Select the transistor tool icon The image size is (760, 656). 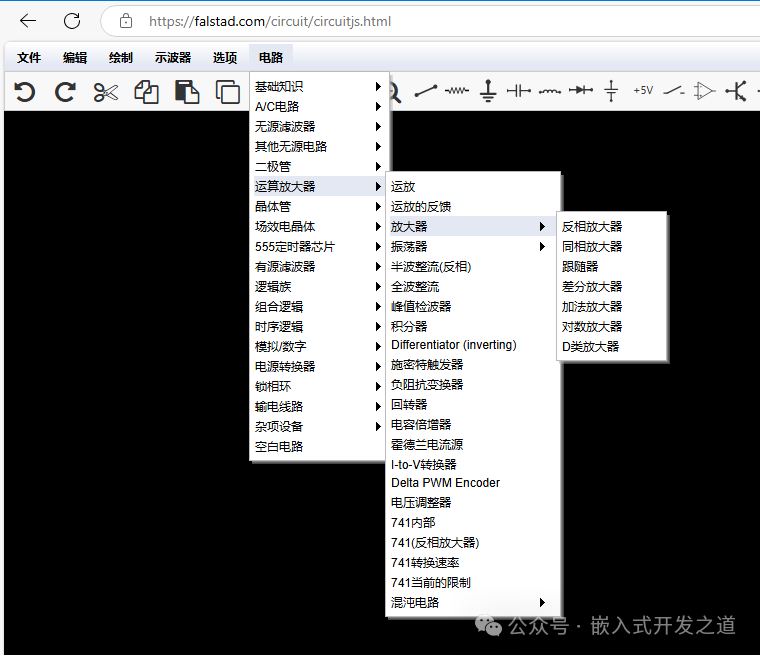(x=736, y=91)
